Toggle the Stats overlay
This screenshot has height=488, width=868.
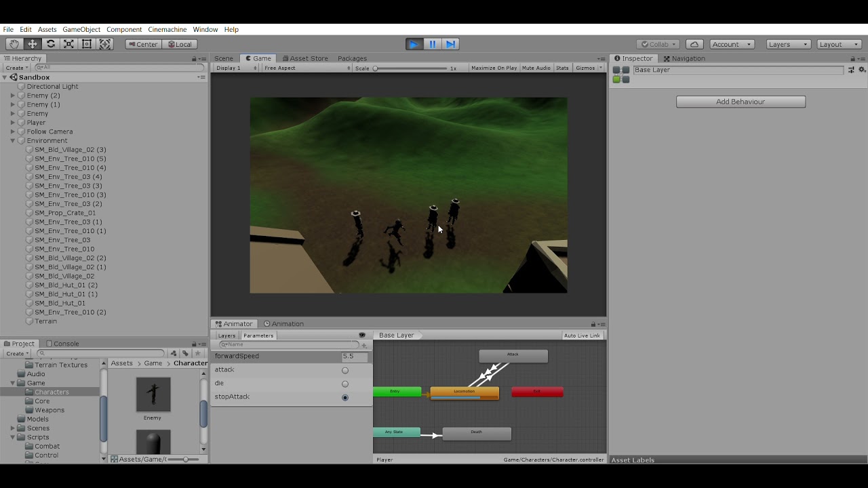click(x=562, y=68)
